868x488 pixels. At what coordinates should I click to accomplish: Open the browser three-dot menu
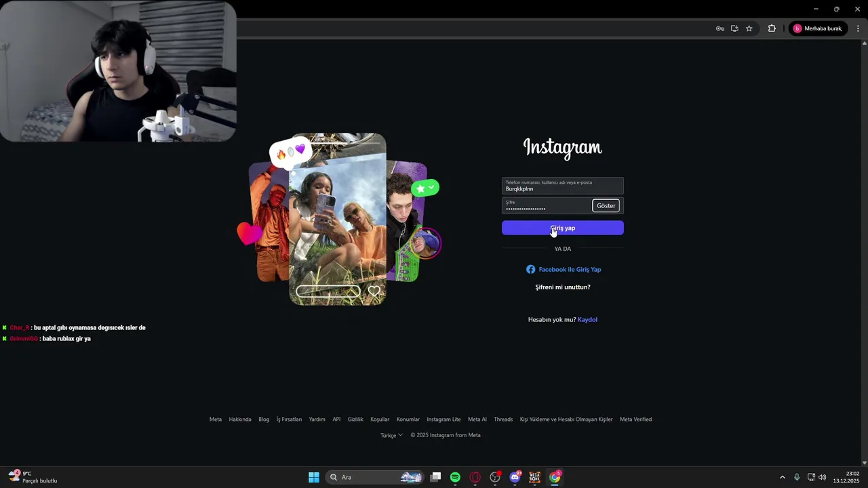[x=858, y=28]
